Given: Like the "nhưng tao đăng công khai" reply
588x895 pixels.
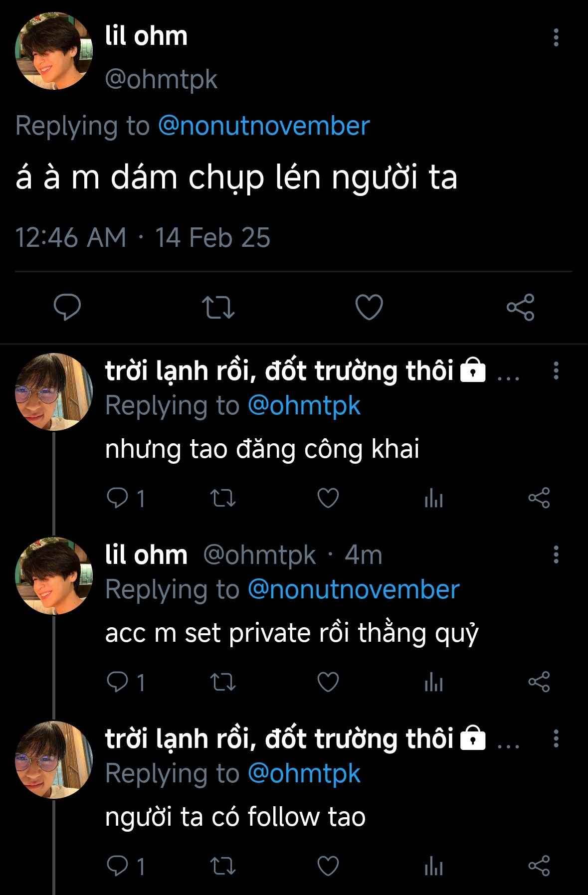Looking at the screenshot, I should (x=328, y=498).
